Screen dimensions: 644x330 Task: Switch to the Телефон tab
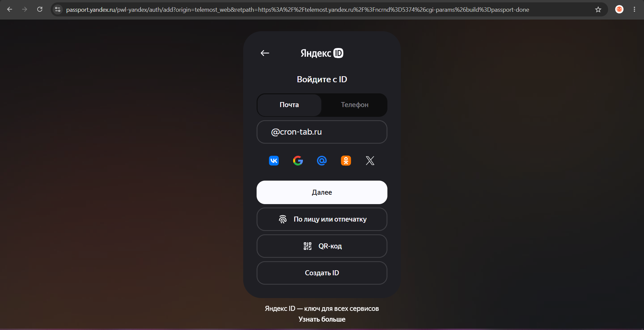355,105
